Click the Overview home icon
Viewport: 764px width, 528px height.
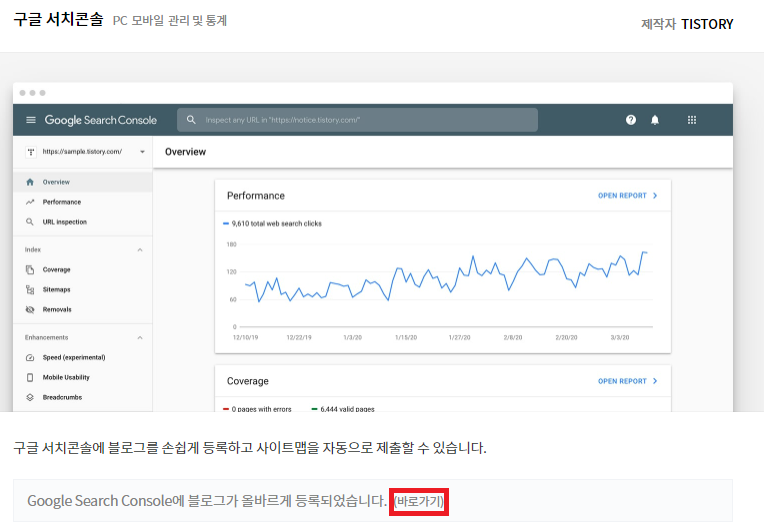(30, 182)
